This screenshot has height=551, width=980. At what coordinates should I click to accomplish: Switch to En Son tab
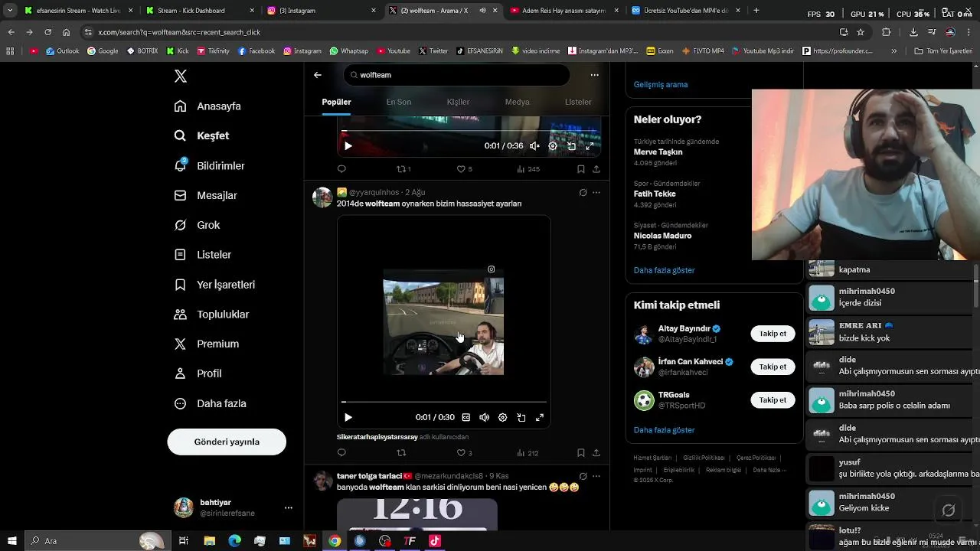[x=398, y=102]
